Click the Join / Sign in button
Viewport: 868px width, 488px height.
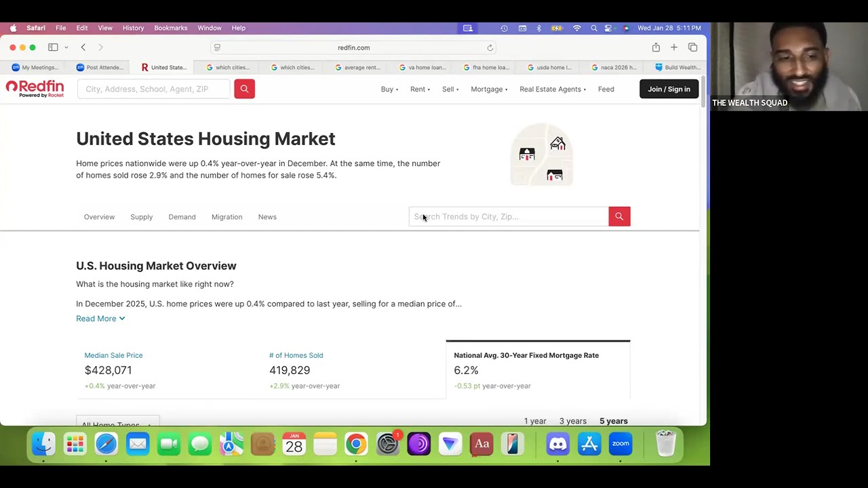[669, 89]
